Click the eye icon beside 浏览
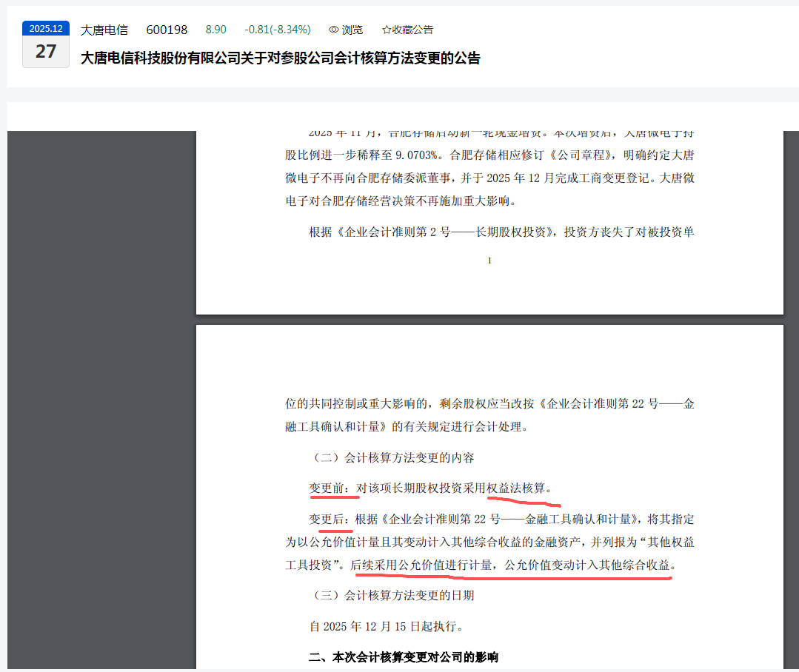Image resolution: width=799 pixels, height=672 pixels. point(334,30)
